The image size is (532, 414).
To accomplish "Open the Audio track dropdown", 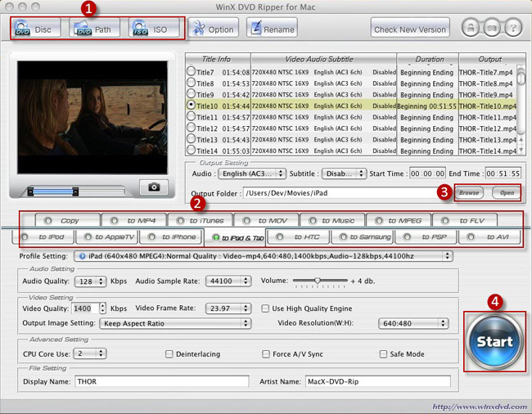I will [252, 173].
